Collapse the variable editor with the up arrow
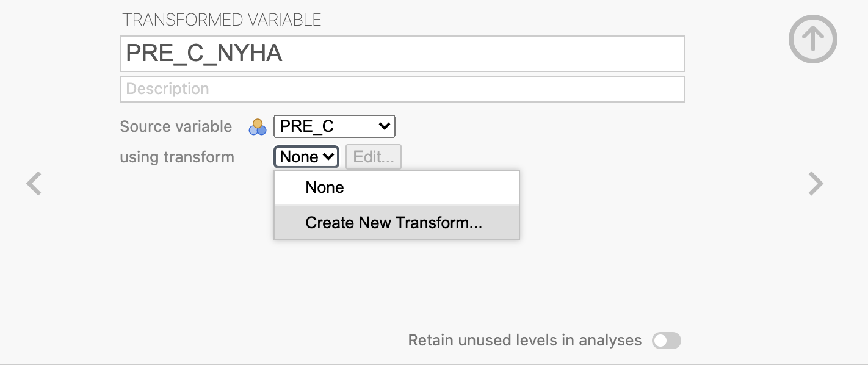Screen dimensions: 868x365 pos(812,39)
